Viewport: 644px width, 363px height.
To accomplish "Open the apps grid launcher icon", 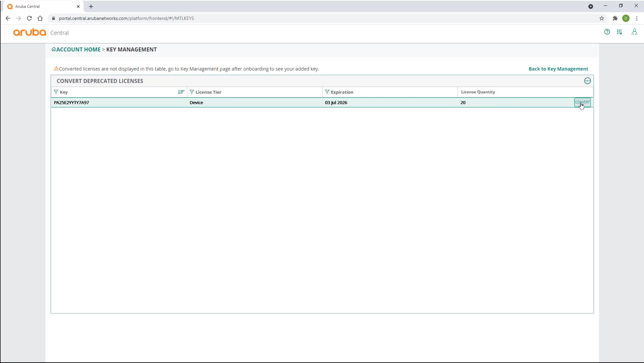I will tap(620, 32).
